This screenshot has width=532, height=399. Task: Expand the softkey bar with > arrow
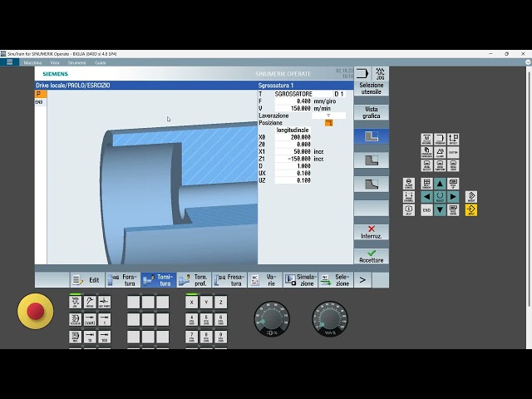(362, 280)
